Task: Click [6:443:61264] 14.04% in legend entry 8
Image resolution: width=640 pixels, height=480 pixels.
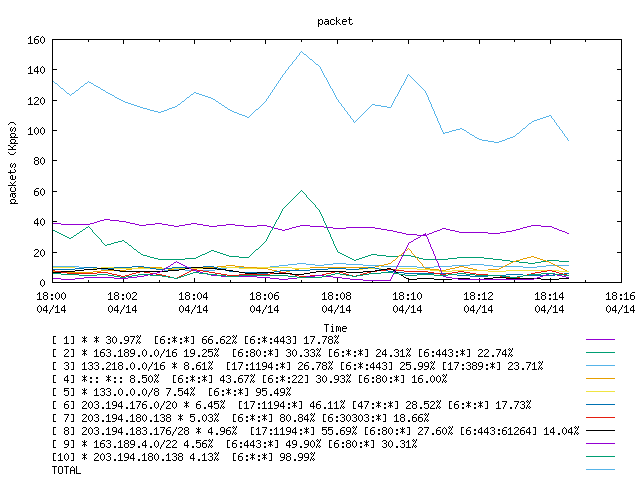Action: pos(519,431)
